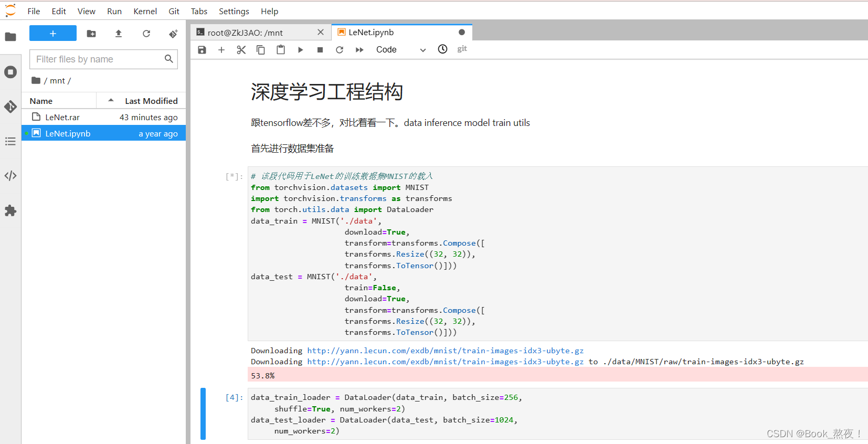This screenshot has height=444, width=868.
Task: Cut the selected cell
Action: coord(241,50)
